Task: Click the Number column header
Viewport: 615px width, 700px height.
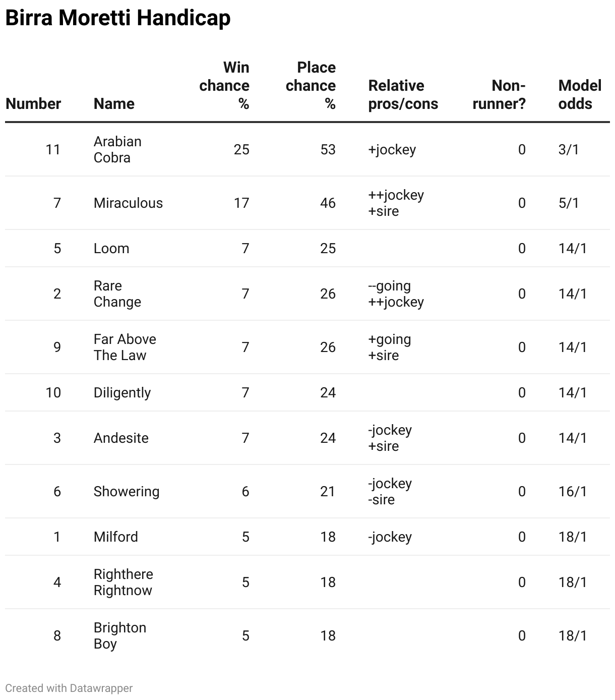Action: (33, 103)
